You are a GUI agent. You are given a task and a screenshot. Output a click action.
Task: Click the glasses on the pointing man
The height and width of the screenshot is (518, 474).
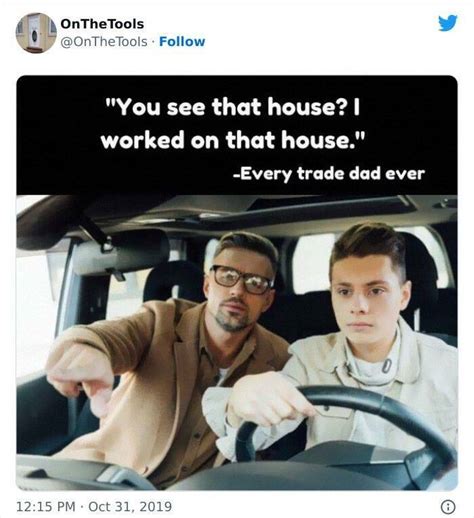pos(242,279)
